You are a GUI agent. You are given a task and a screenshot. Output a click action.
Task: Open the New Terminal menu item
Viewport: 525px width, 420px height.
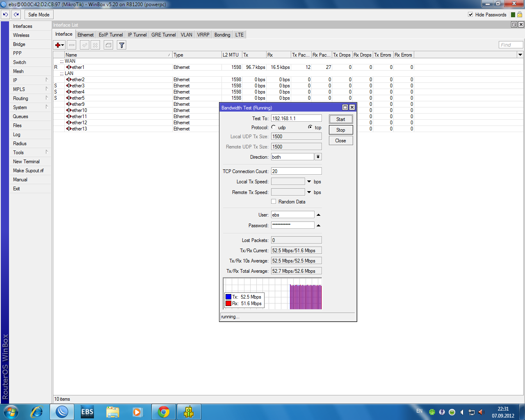31,162
